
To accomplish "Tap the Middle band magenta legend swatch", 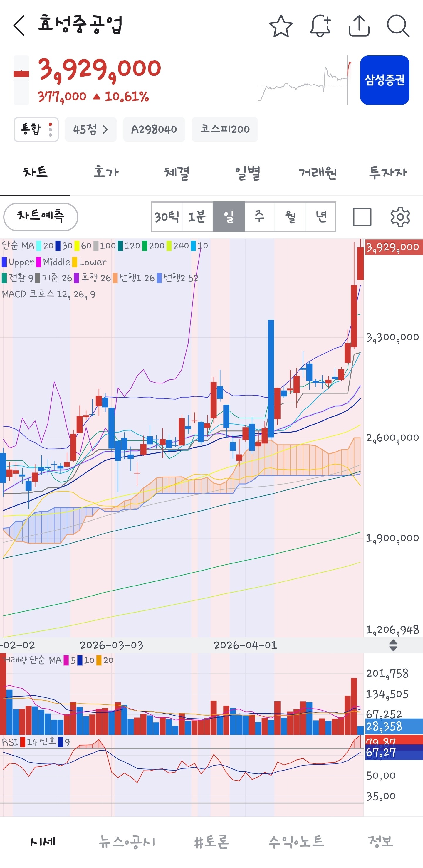I will click(39, 262).
